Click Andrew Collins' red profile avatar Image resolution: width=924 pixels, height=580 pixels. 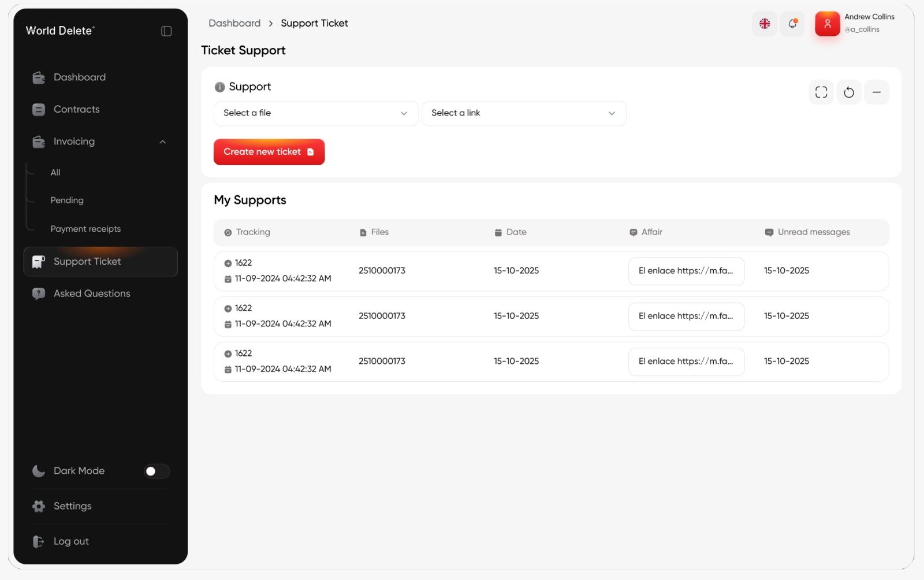(x=827, y=24)
